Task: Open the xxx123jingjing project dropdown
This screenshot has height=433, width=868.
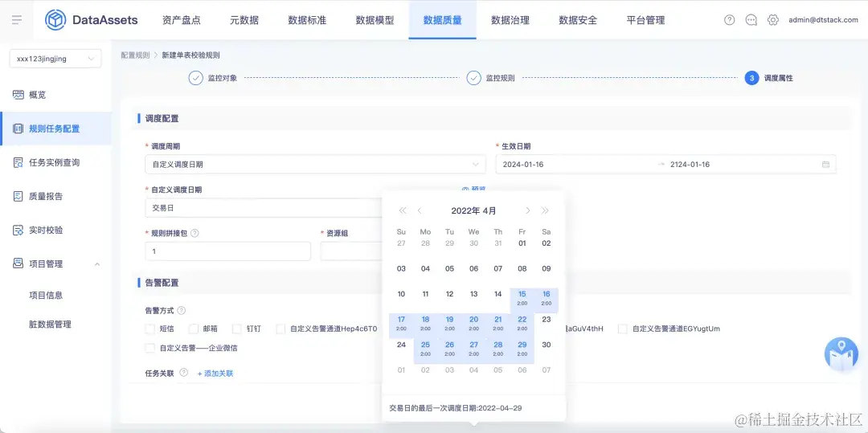Action: pyautogui.click(x=55, y=59)
